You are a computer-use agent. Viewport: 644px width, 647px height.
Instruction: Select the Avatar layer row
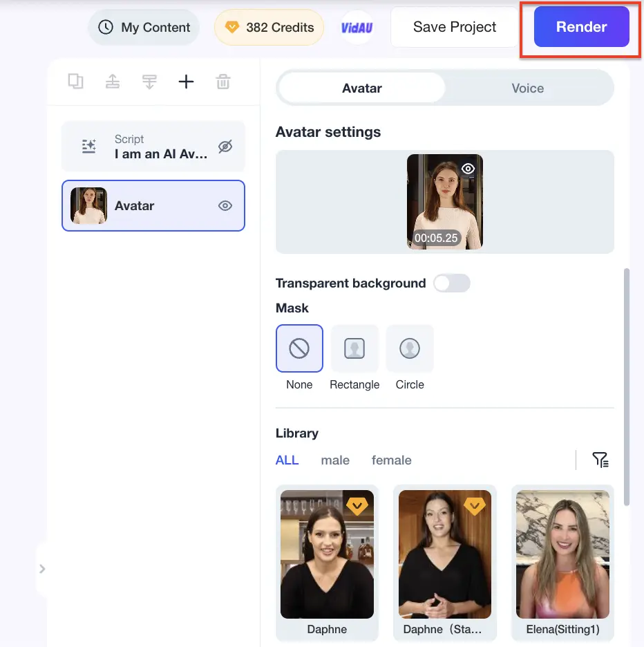(x=153, y=205)
